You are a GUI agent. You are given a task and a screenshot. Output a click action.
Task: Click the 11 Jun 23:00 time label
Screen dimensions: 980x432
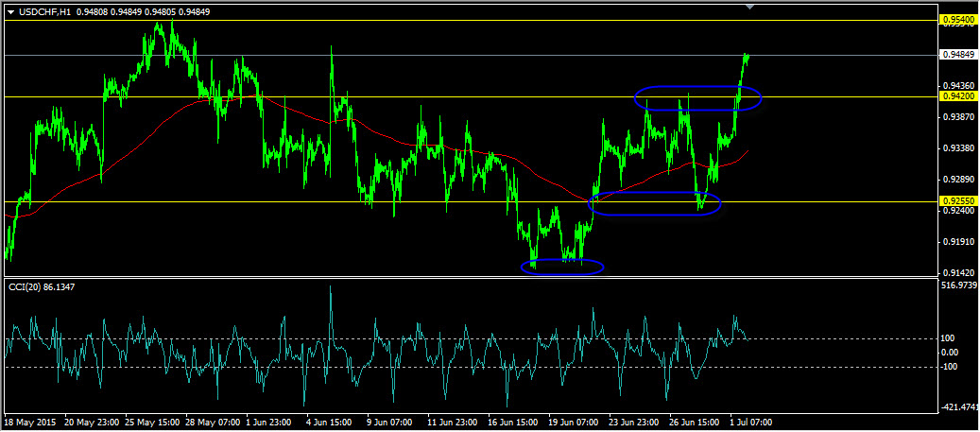coord(455,423)
